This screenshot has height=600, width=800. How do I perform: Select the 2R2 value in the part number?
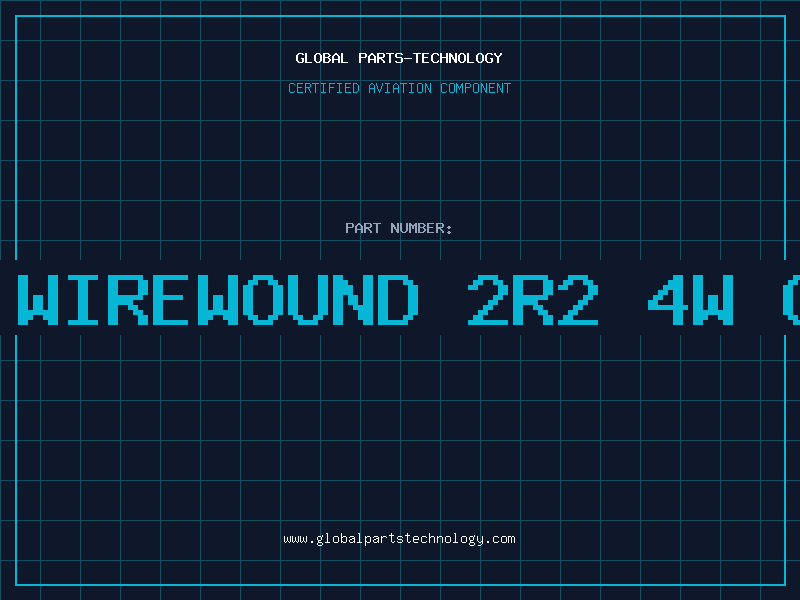coord(533,299)
